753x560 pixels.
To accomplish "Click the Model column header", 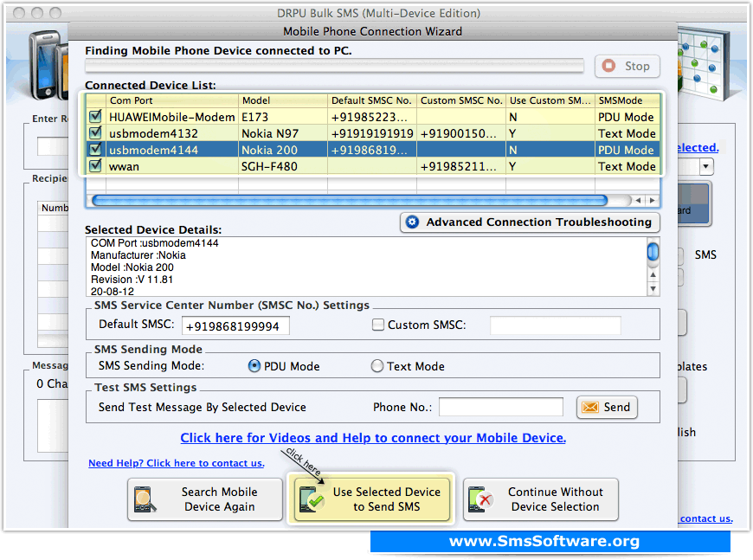I will [x=283, y=100].
